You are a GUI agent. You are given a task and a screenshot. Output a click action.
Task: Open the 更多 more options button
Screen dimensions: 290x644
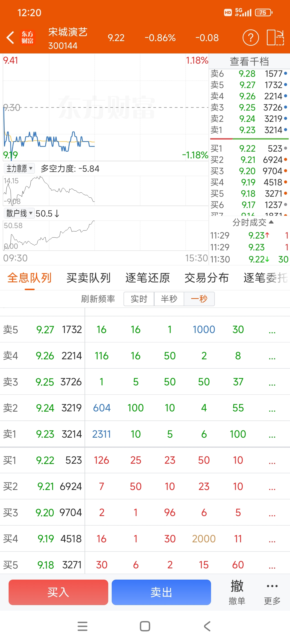pyautogui.click(x=272, y=592)
